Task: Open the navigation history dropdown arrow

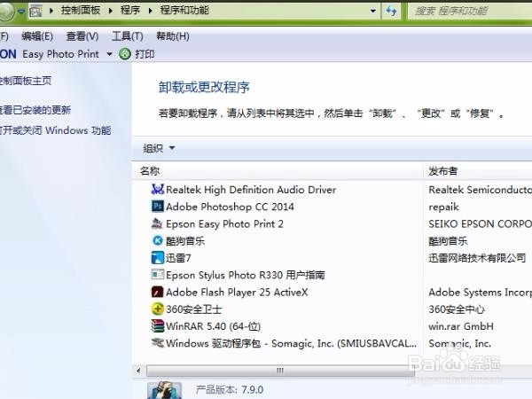Action: click(x=21, y=12)
